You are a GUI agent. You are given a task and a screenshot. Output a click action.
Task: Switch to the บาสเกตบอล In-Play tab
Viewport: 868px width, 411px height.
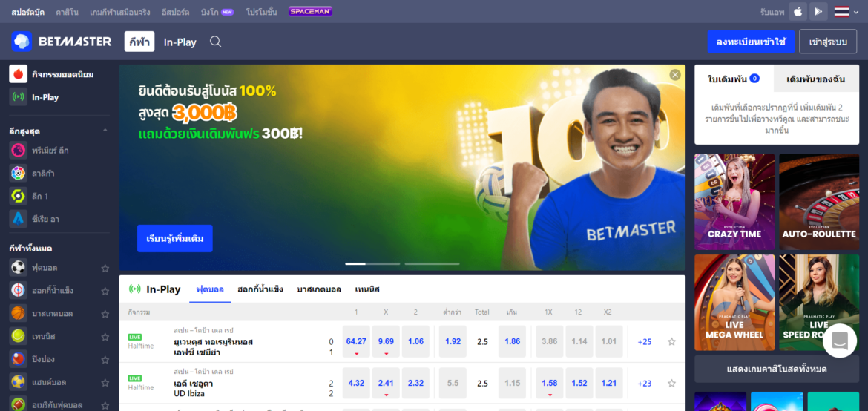[x=319, y=289]
